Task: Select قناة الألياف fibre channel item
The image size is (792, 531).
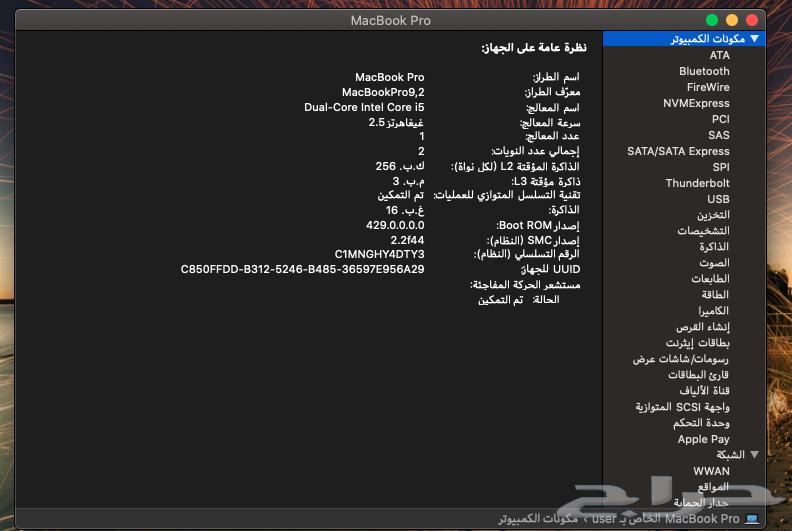Action: (705, 391)
